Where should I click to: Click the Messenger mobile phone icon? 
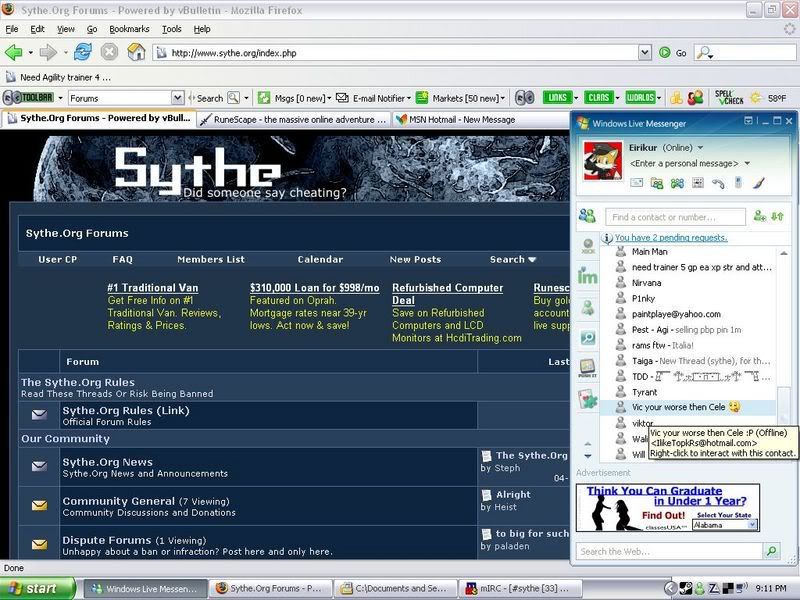pos(738,182)
